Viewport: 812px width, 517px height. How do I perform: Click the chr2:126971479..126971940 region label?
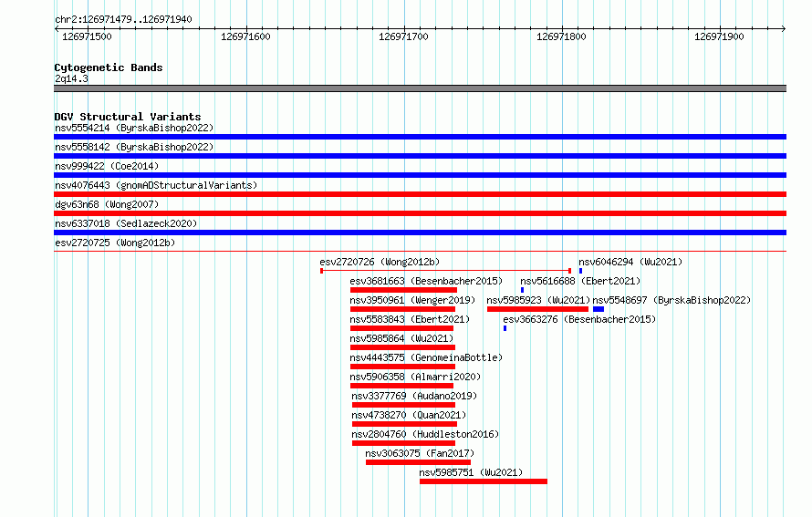tap(123, 19)
